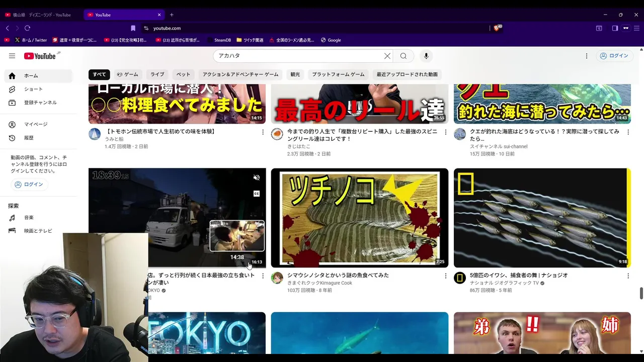Click the うみと船 channel avatar

point(95,134)
